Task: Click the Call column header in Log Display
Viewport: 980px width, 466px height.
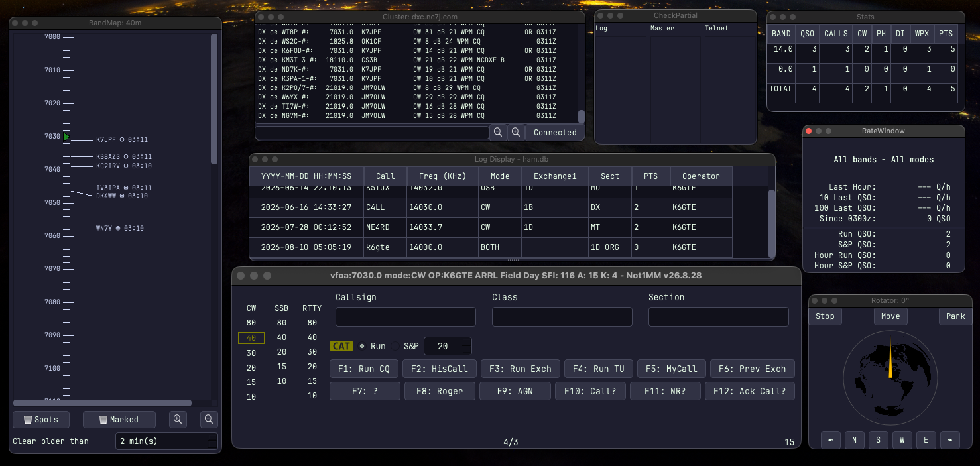Action: (x=385, y=176)
